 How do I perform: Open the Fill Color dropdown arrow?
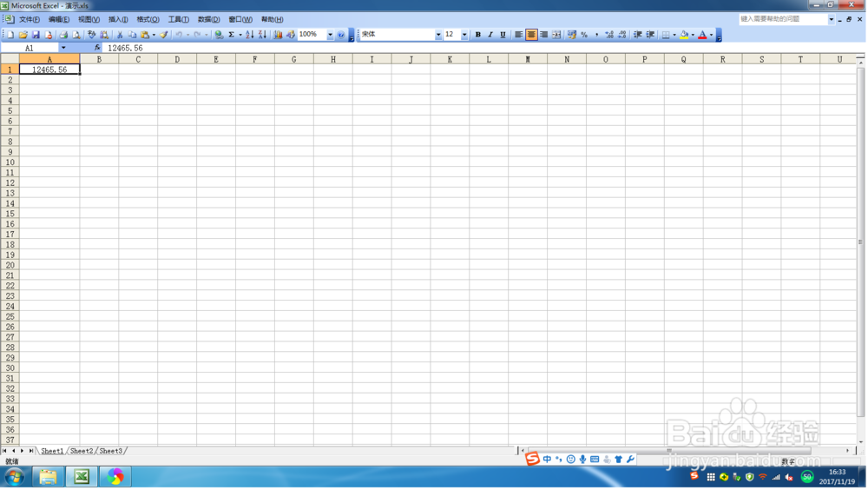[x=693, y=35]
